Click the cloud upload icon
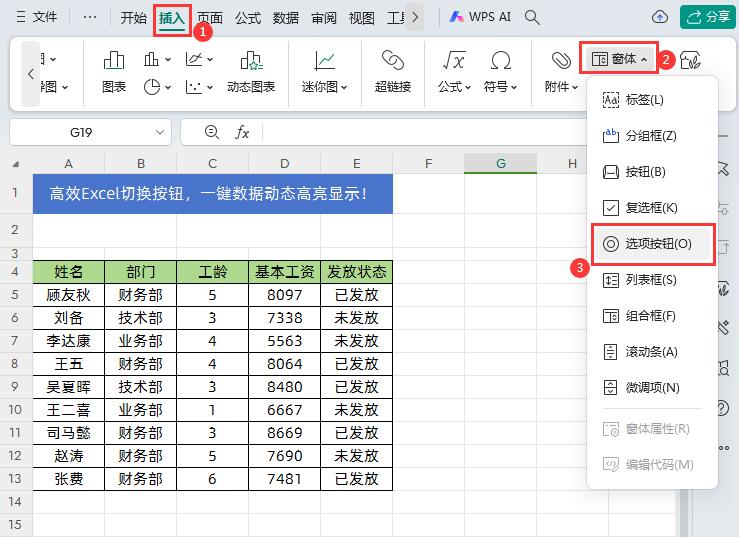739x537 pixels. [x=660, y=17]
